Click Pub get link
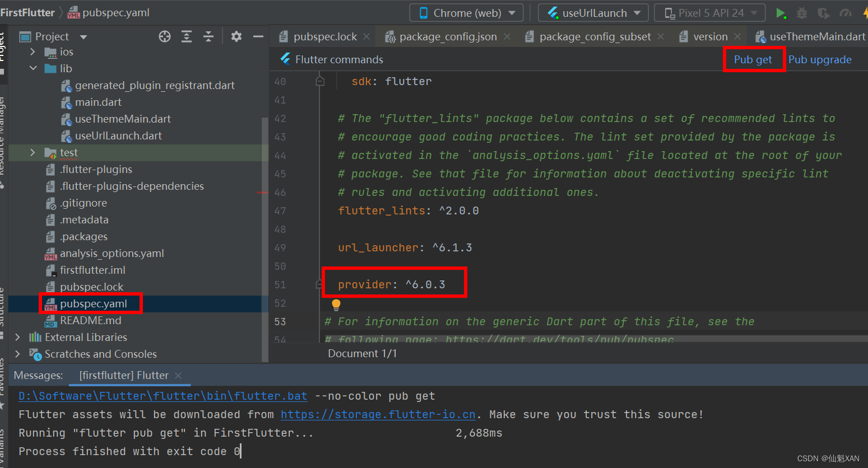Image resolution: width=868 pixels, height=468 pixels. 753,59
